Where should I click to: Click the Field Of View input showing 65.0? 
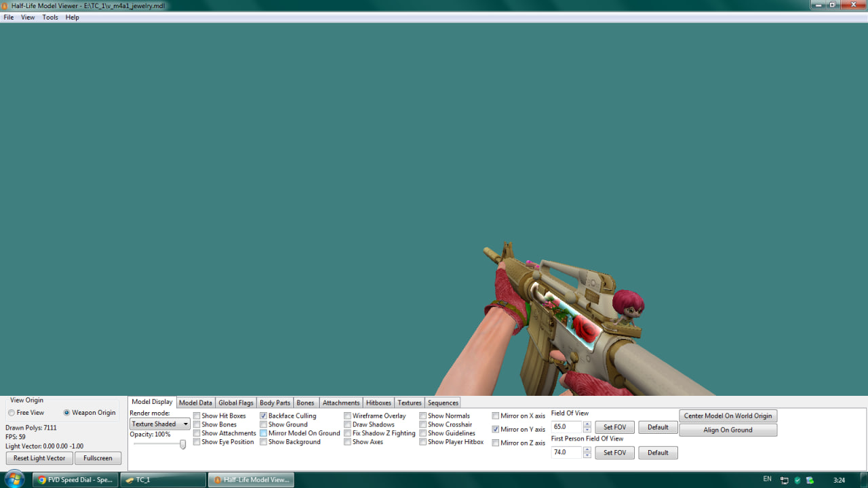(x=567, y=428)
